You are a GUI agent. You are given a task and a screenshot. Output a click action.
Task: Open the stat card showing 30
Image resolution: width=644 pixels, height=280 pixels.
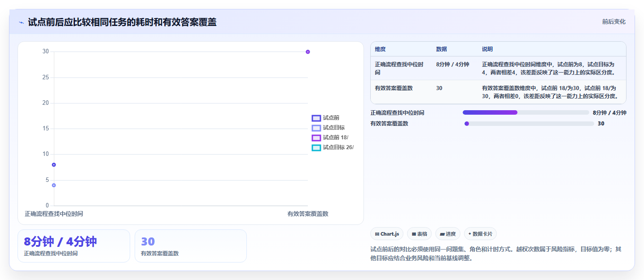[x=191, y=246]
